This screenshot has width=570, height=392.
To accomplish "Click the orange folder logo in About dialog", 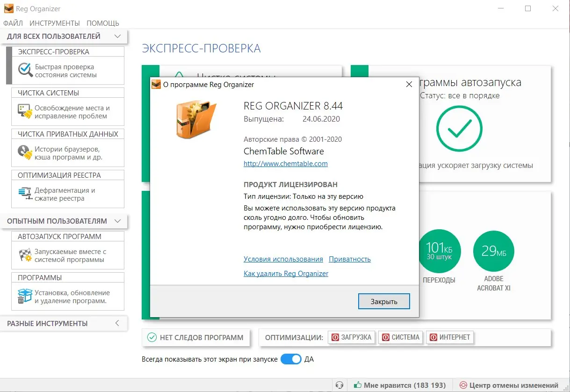I will coord(195,120).
